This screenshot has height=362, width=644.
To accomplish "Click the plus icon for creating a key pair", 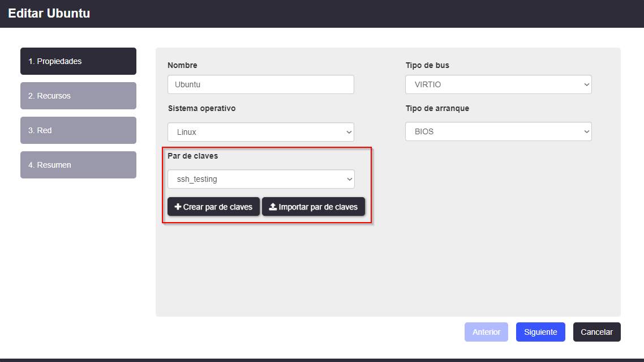I will [178, 207].
